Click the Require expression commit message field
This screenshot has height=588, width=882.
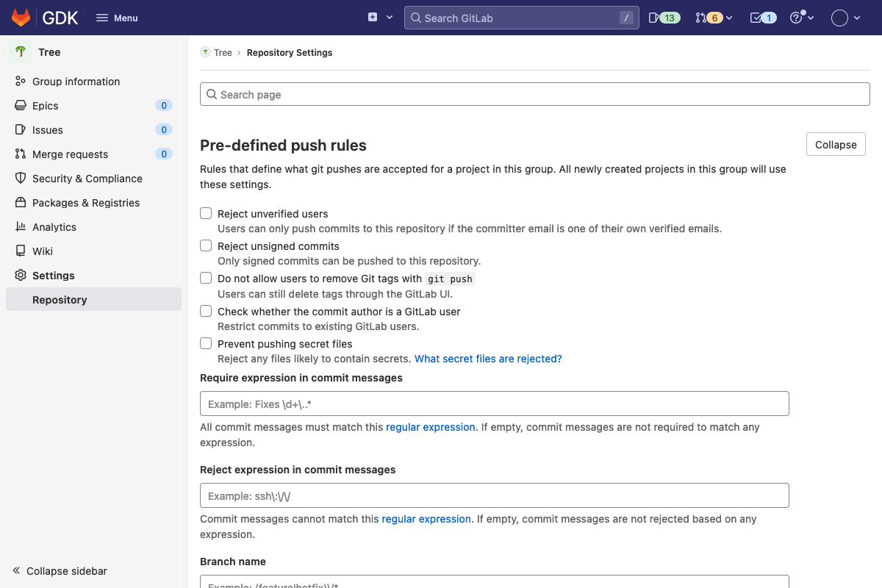(x=494, y=403)
